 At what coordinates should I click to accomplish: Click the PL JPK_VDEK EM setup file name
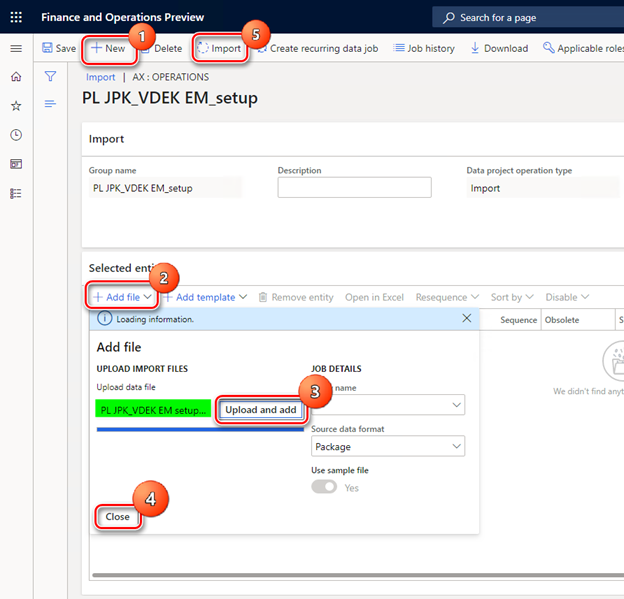(153, 410)
